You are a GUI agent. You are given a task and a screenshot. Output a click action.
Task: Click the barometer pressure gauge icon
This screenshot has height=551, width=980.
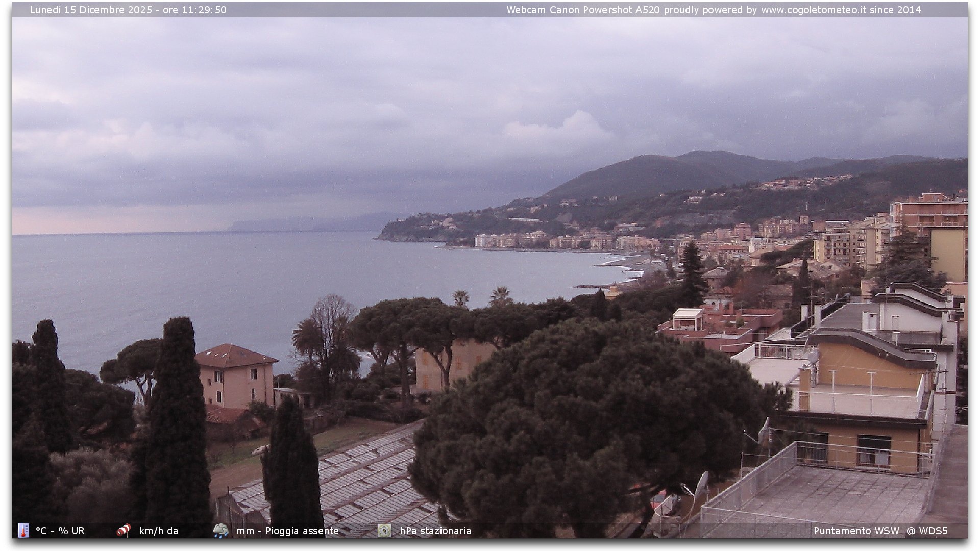point(384,531)
